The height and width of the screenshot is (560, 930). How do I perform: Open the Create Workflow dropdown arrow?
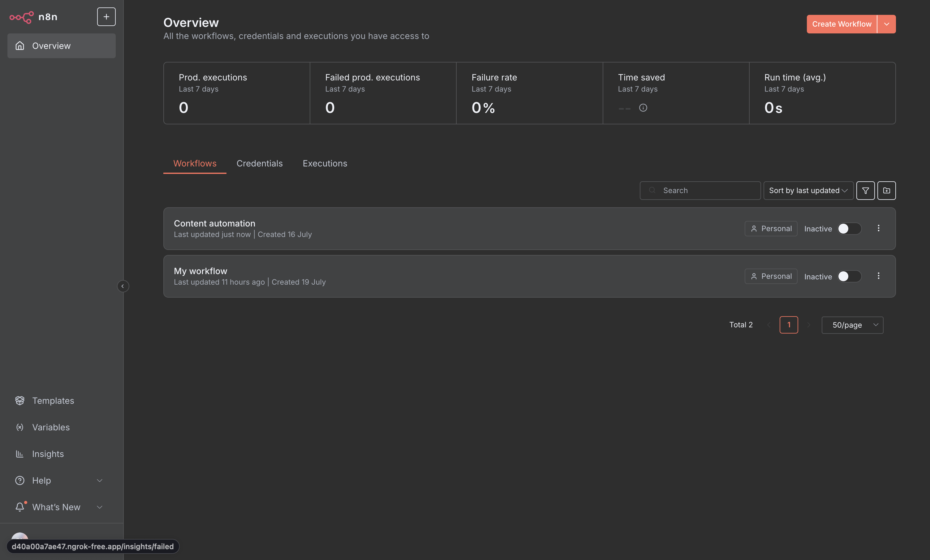[887, 24]
